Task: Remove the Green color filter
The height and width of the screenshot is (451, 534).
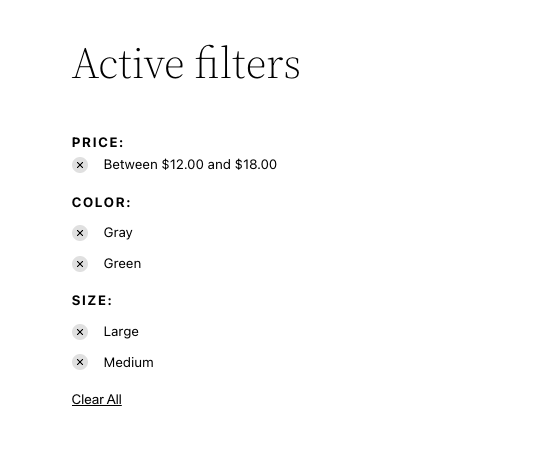Action: click(x=80, y=264)
